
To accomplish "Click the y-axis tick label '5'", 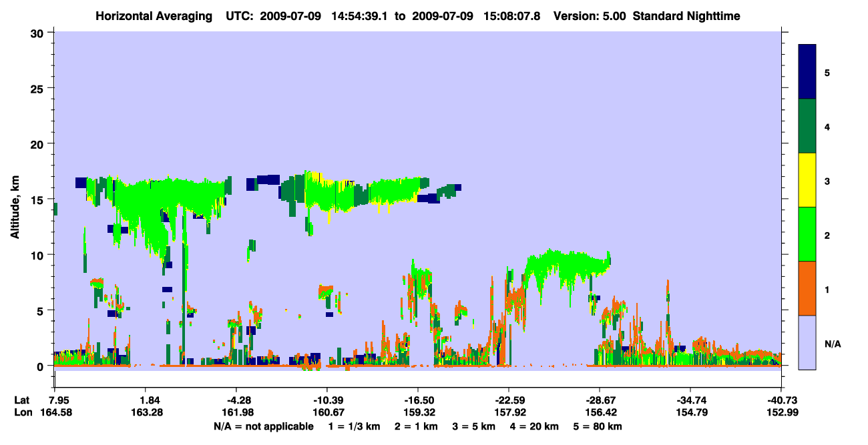I will coord(41,310).
